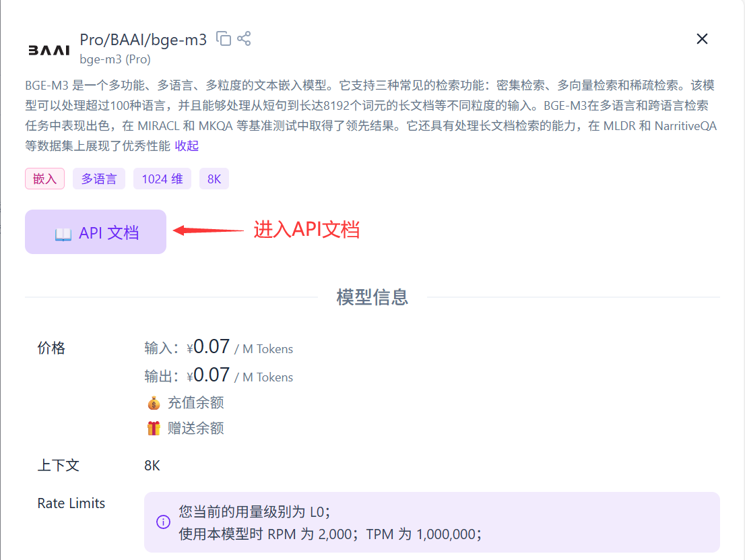Open the API 文档 button
The width and height of the screenshot is (745, 560).
96,232
